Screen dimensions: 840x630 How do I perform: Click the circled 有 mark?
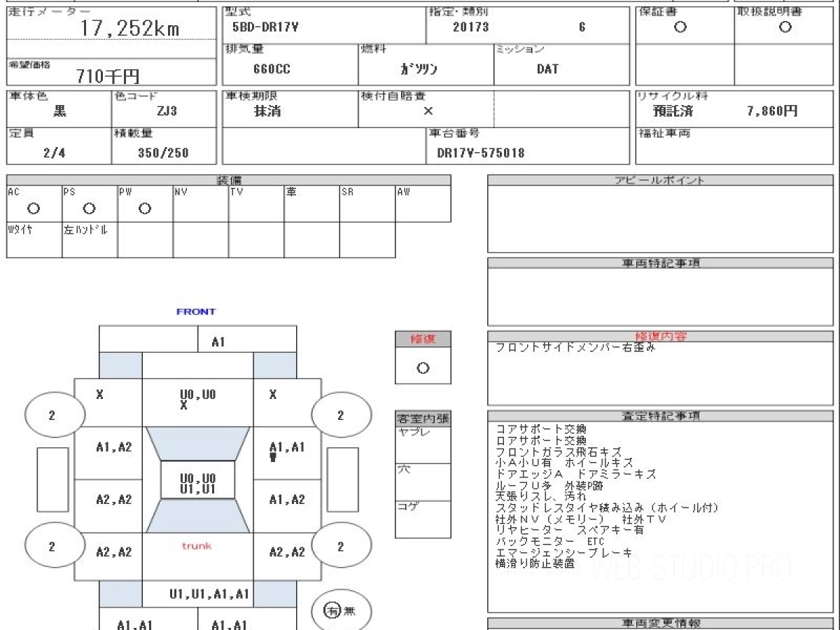click(x=332, y=611)
